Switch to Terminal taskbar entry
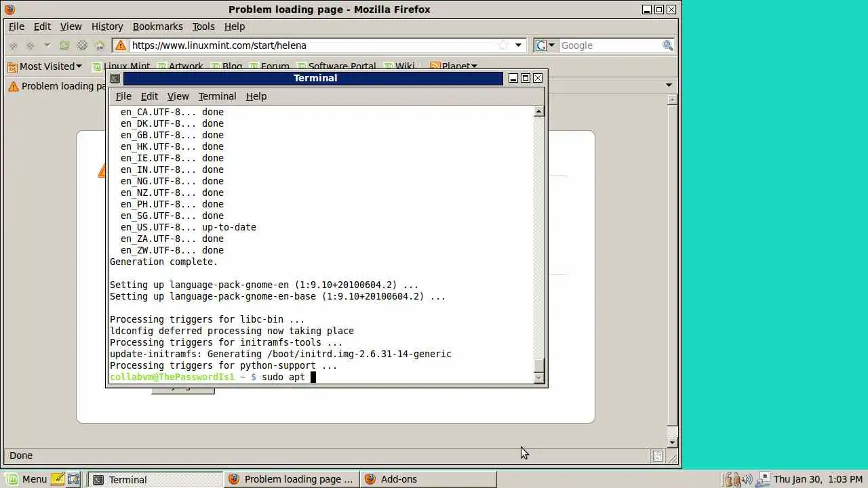The image size is (868, 488). click(x=155, y=479)
